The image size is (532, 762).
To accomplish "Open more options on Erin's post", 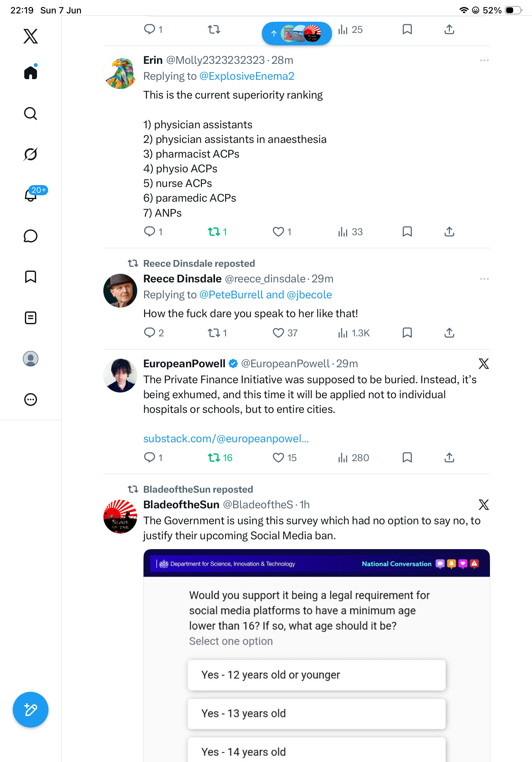I will (x=484, y=60).
